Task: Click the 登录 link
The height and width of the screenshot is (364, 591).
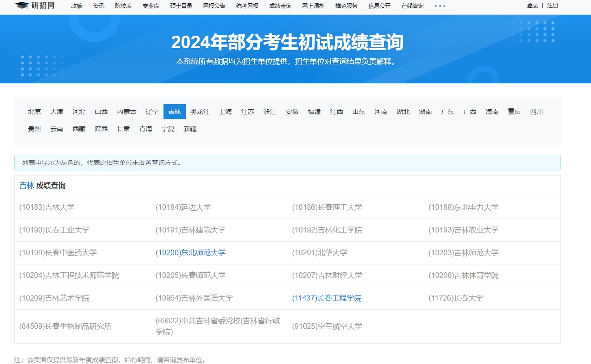Action: click(x=532, y=6)
